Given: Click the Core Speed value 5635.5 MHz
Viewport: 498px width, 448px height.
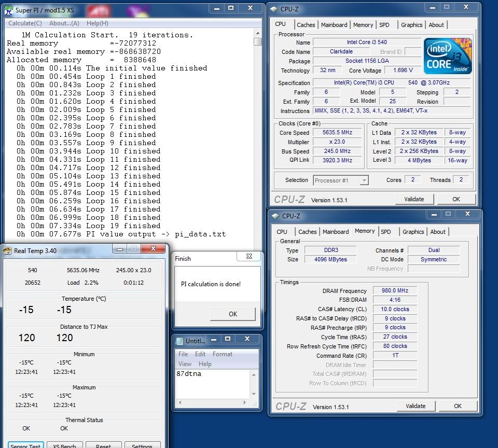Looking at the screenshot, I should (x=337, y=132).
